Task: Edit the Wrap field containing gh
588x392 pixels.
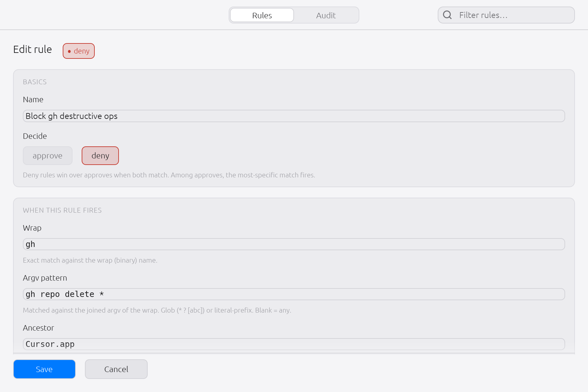Action: click(x=294, y=244)
